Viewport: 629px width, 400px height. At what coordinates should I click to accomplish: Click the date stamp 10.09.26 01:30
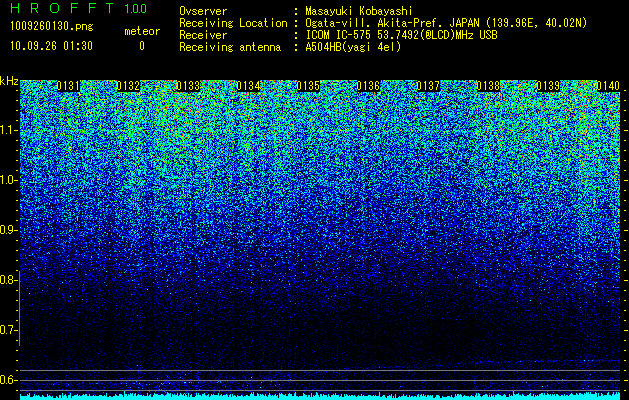click(x=51, y=46)
